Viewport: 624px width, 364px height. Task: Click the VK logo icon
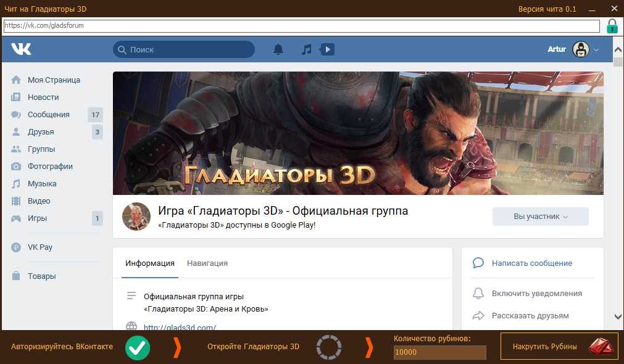(x=21, y=49)
